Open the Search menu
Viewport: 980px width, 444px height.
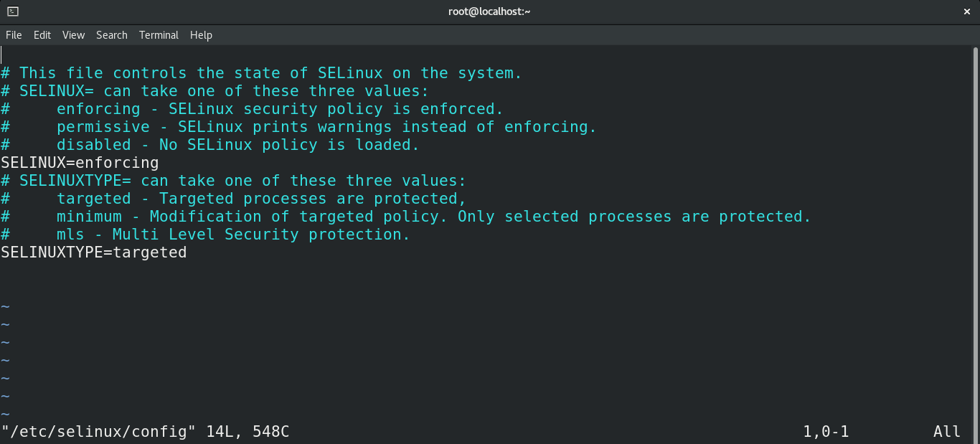(111, 34)
